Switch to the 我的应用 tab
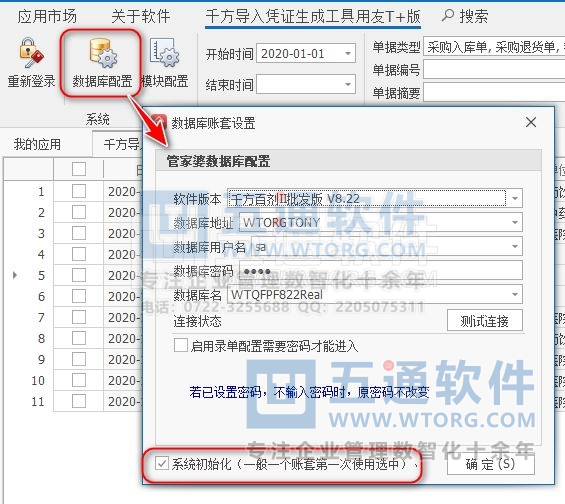 coord(37,144)
